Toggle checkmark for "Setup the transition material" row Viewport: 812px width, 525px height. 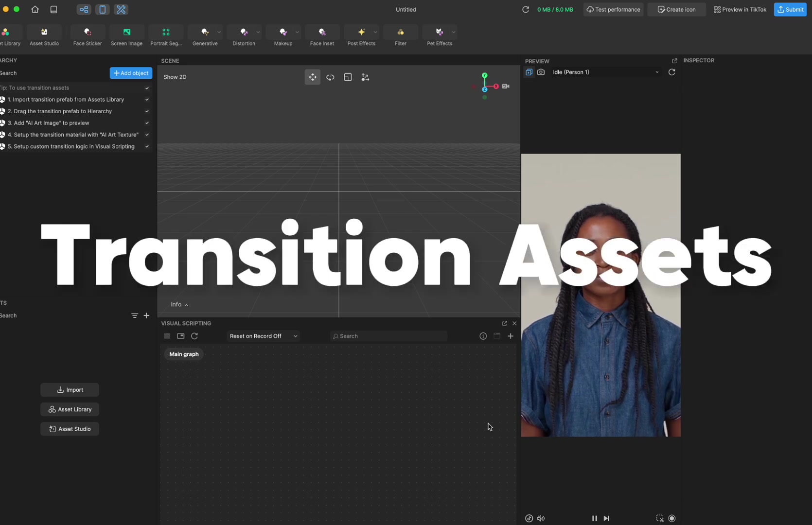(x=147, y=135)
